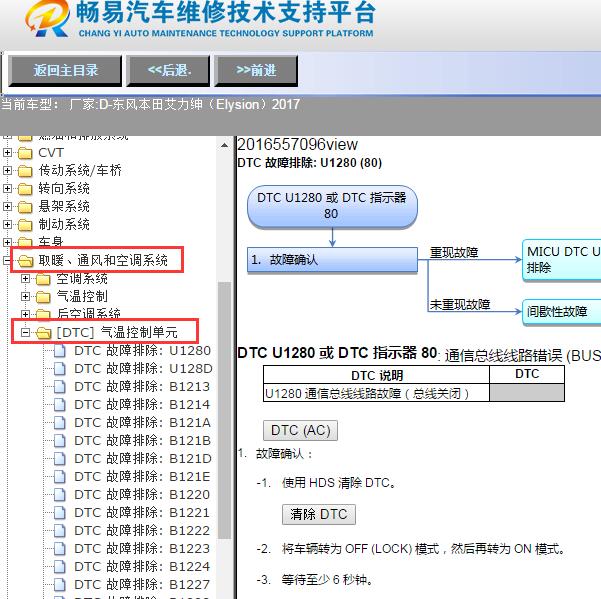601x599 pixels.
Task: Expand the CVT folder node
Action: pyautogui.click(x=7, y=153)
